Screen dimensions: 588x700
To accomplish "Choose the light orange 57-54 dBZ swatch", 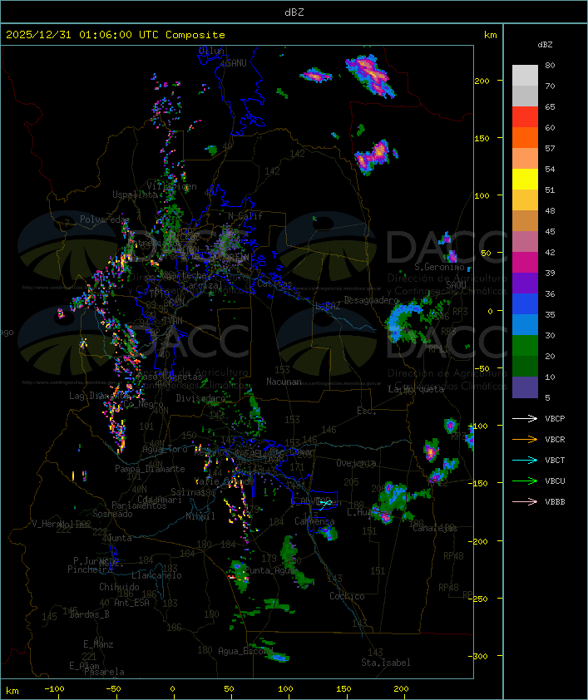I will 525,159.
